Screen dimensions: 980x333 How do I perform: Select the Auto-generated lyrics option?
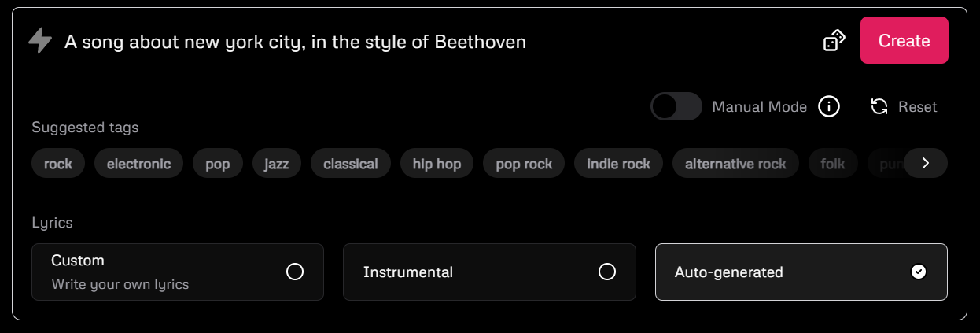801,272
